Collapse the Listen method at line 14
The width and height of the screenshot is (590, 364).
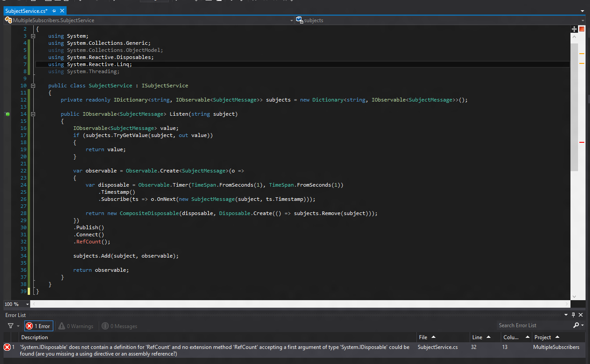(33, 114)
